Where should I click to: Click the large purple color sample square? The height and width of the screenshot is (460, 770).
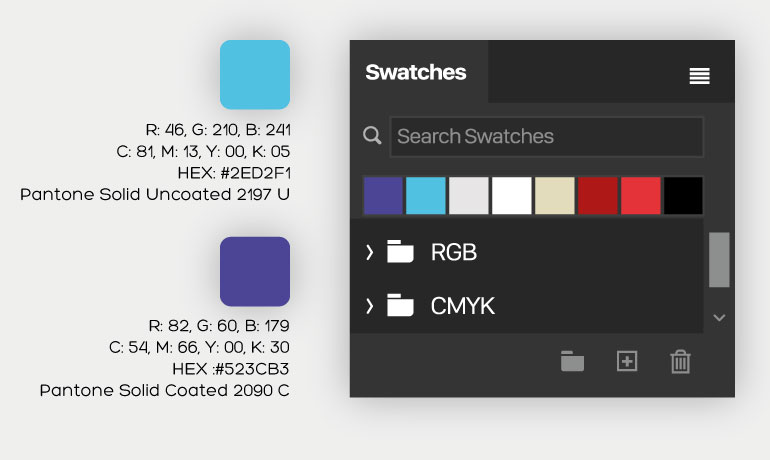[x=255, y=271]
